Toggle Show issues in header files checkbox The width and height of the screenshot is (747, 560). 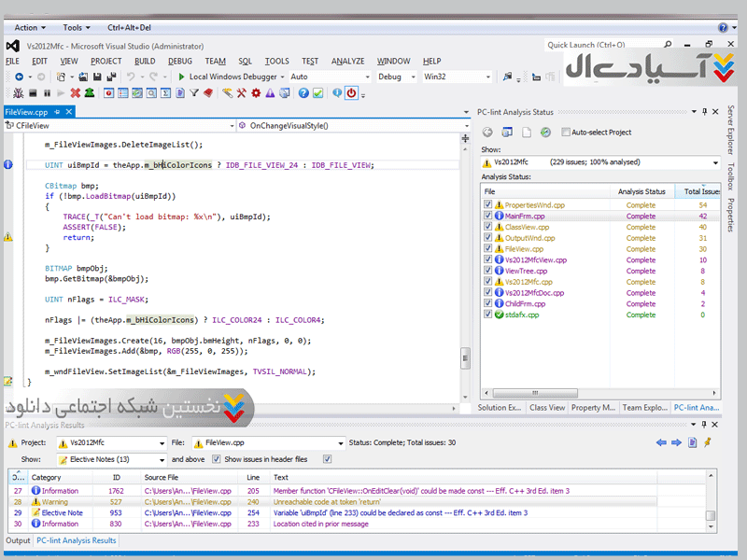coord(217,459)
